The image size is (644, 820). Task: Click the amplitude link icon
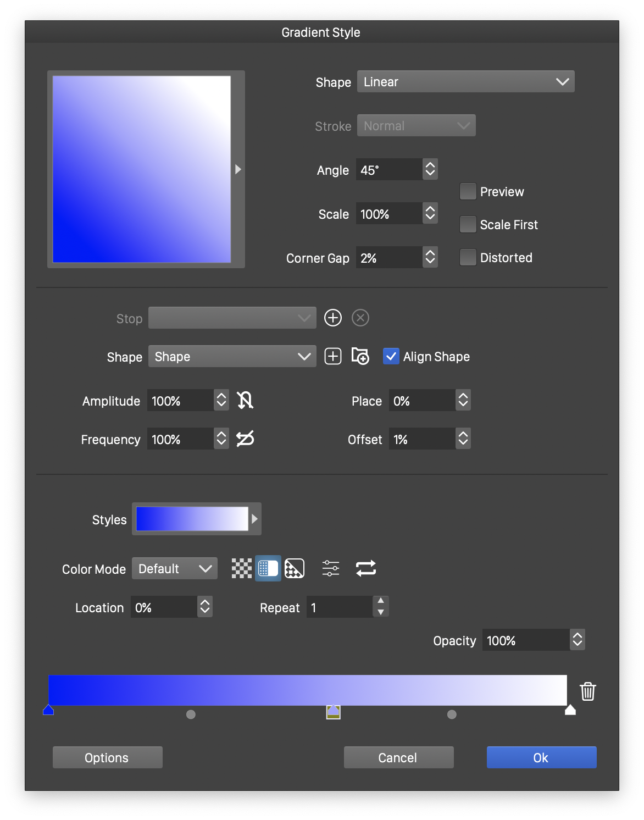pos(245,400)
